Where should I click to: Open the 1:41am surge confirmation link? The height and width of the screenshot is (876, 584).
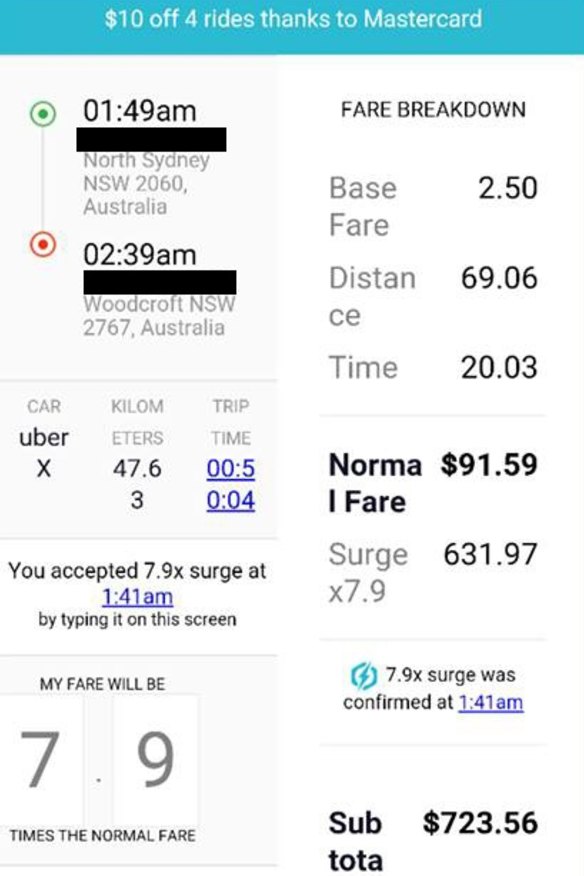(x=493, y=702)
